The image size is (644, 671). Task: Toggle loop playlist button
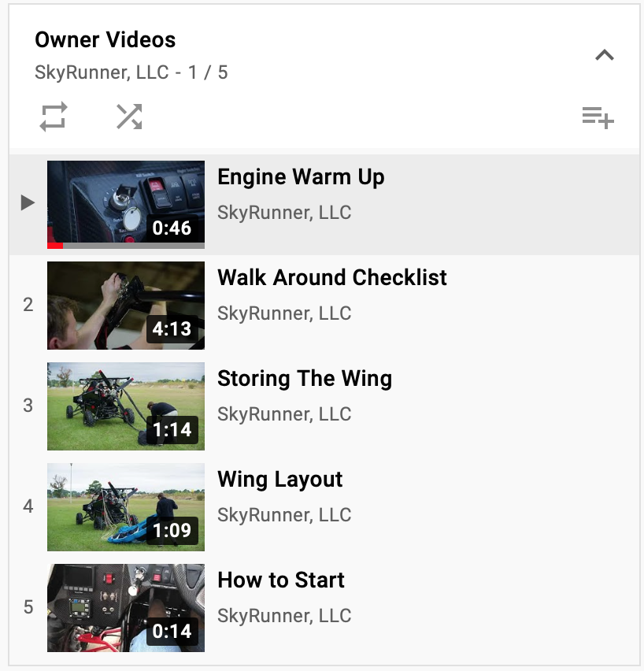tap(54, 117)
